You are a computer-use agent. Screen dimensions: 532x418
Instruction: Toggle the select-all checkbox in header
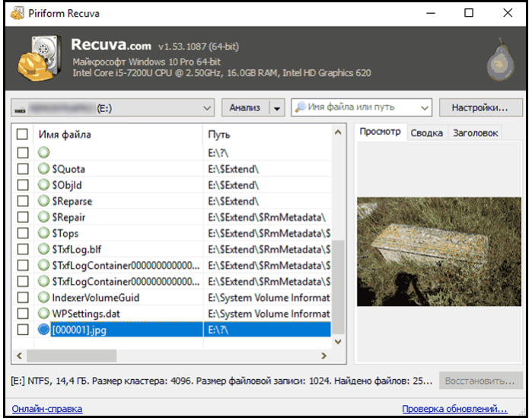point(22,134)
